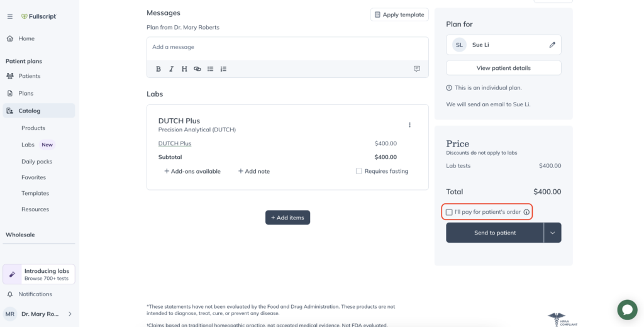
Task: Click the MR avatar
Action: [10, 314]
